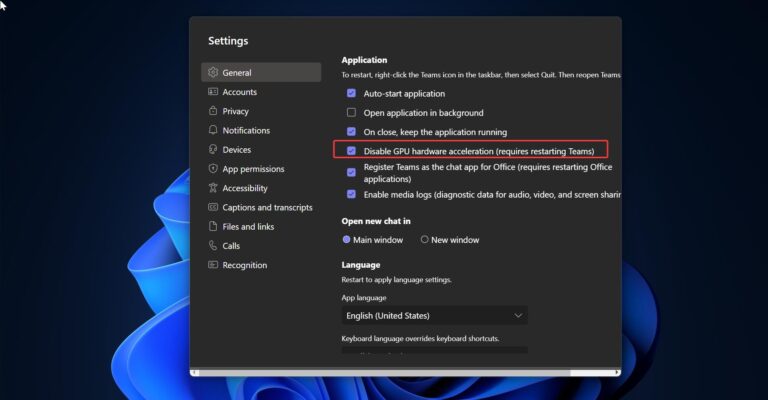This screenshot has height=400, width=768.
Task: Click the Notifications bell icon
Action: point(213,130)
